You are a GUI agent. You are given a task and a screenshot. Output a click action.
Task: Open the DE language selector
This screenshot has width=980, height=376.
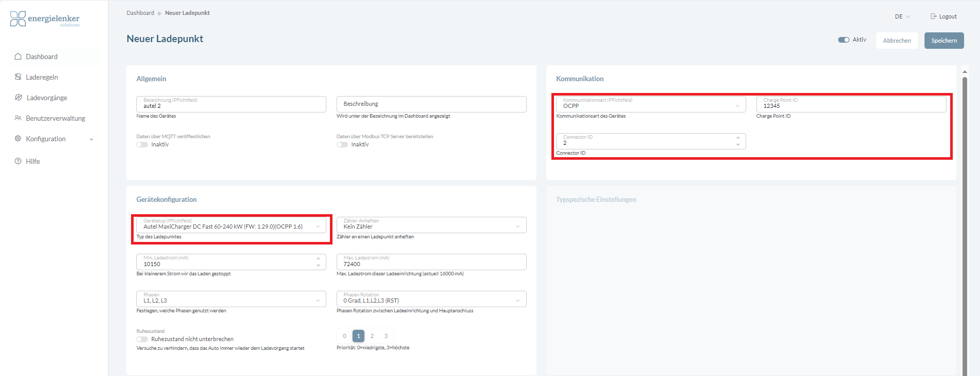click(902, 16)
